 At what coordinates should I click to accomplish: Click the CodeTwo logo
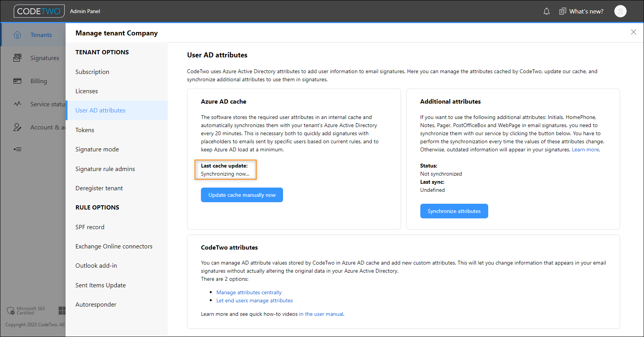(x=39, y=11)
